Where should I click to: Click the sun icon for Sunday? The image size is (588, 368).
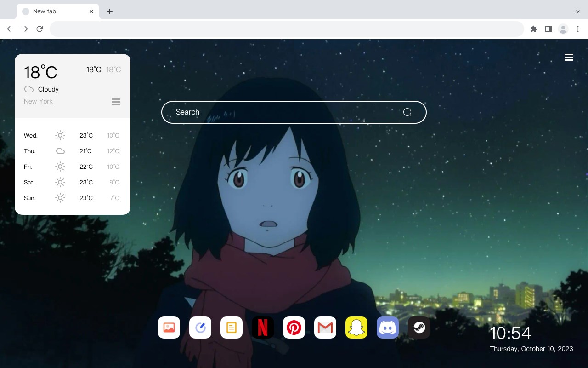click(x=60, y=198)
